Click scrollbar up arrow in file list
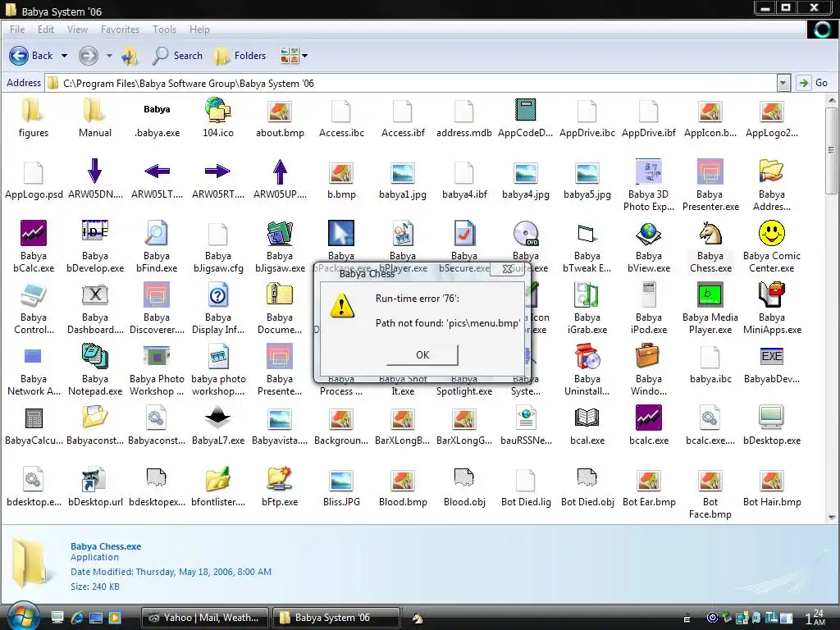 coord(832,100)
